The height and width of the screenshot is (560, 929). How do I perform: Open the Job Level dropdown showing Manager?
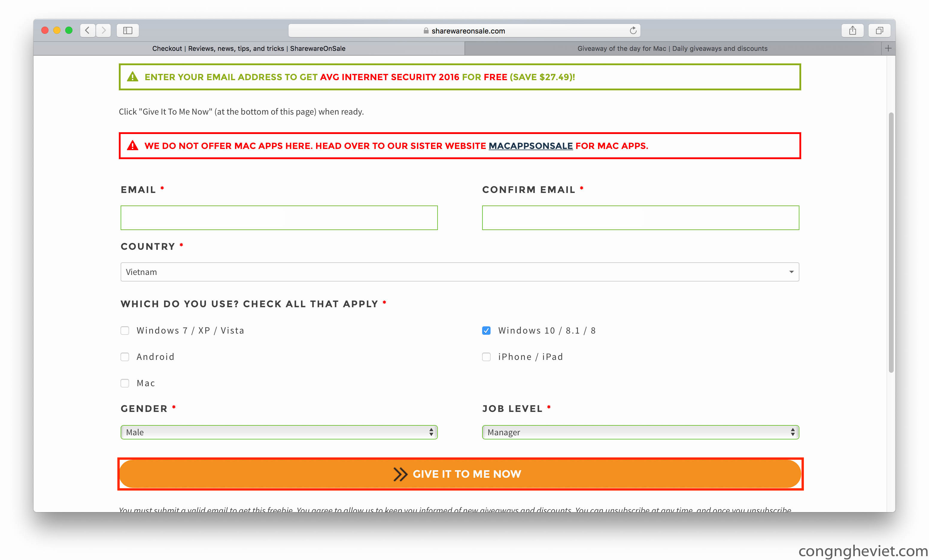[x=640, y=432]
